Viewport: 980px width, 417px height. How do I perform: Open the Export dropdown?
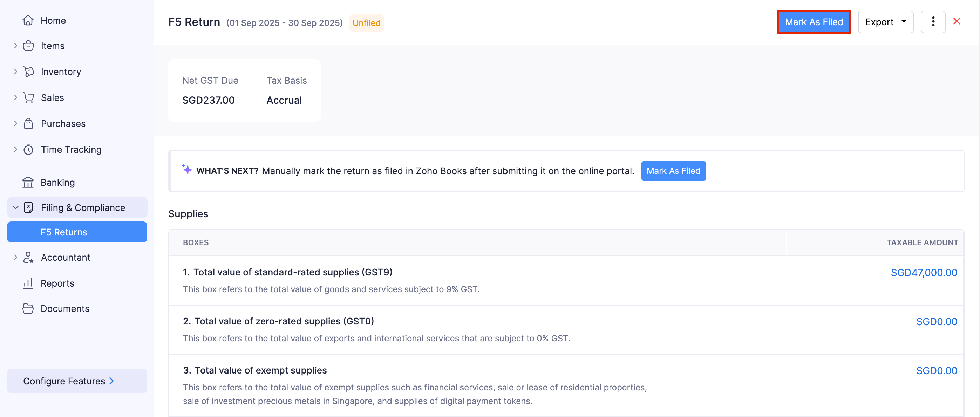(x=885, y=22)
